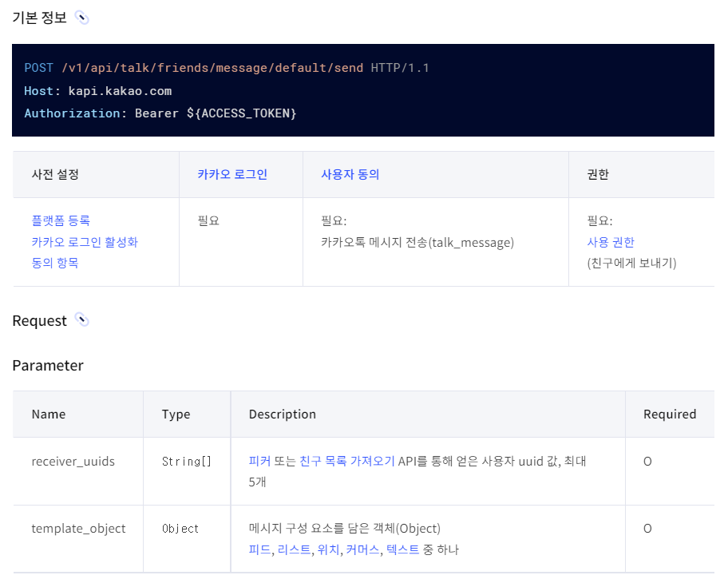Click the (친구에게 보내기) text

tap(632, 264)
